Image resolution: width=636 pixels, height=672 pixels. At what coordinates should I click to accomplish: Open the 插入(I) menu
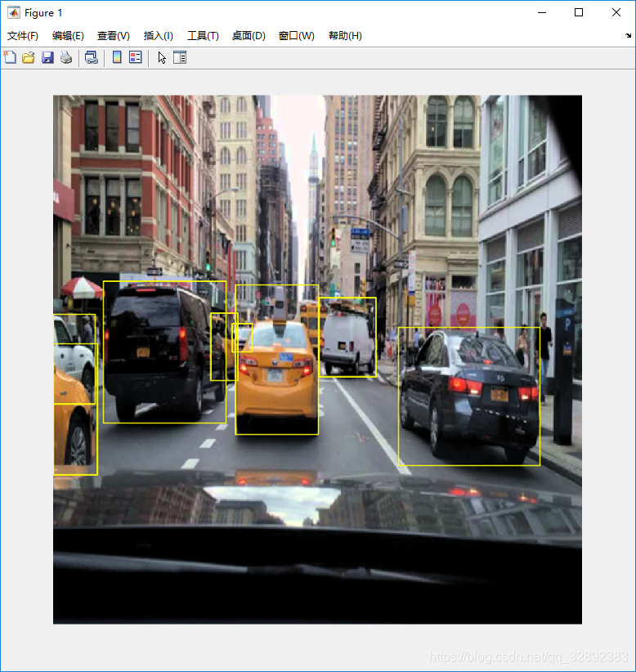(x=158, y=36)
